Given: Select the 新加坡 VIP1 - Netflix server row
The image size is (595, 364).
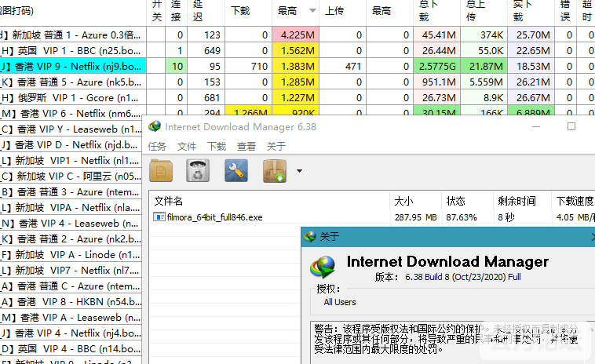Looking at the screenshot, I should [71, 161].
